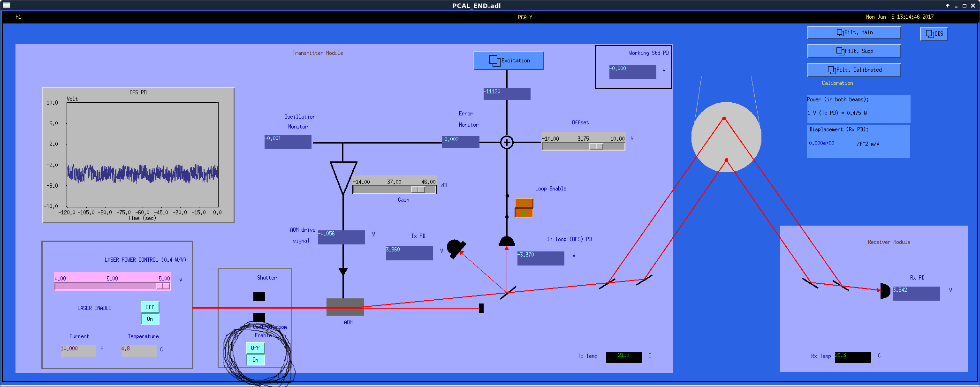Viewport: 980px width, 387px height.
Task: Click the lower shutter black block
Action: click(259, 318)
